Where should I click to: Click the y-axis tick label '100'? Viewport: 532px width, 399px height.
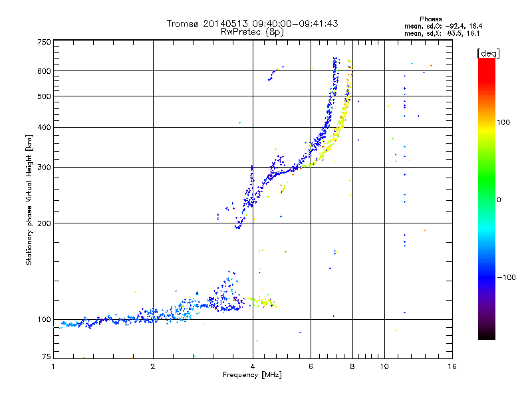point(44,319)
